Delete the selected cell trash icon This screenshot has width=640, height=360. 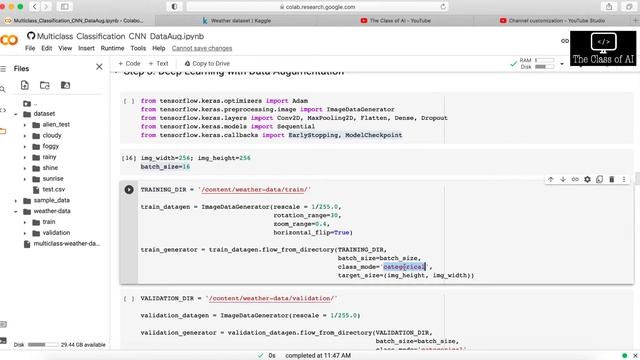coord(611,179)
